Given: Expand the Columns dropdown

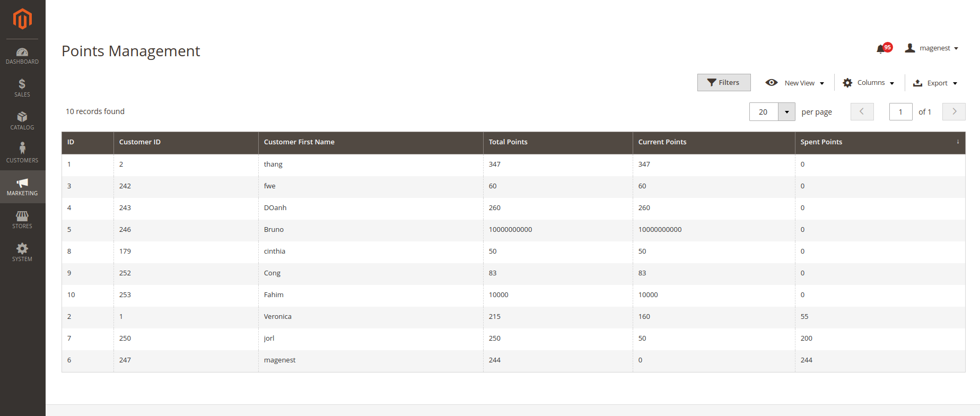Looking at the screenshot, I should [x=869, y=83].
